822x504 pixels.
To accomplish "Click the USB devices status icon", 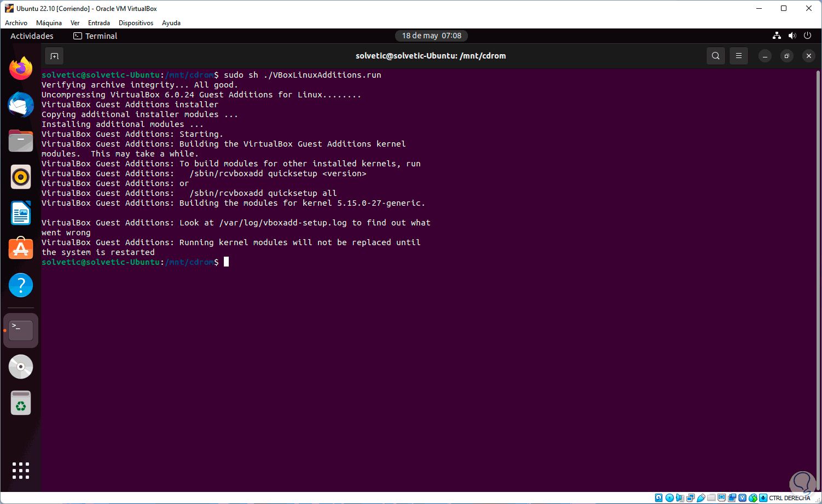I will (x=701, y=498).
